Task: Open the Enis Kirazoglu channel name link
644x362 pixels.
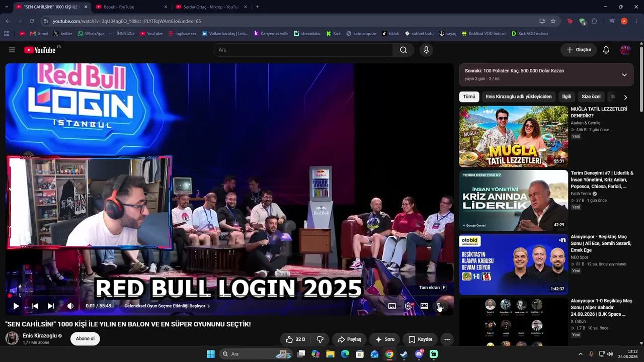Action: [x=40, y=336]
